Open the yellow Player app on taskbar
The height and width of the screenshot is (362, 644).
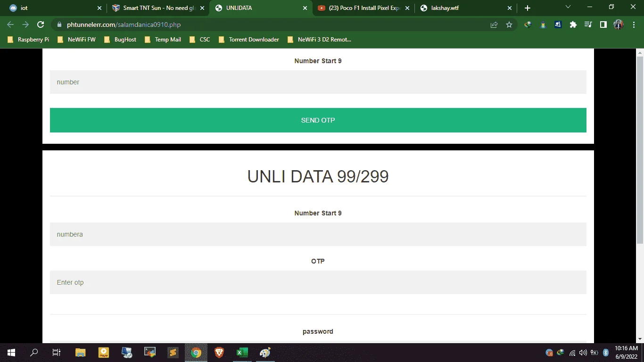click(x=104, y=353)
